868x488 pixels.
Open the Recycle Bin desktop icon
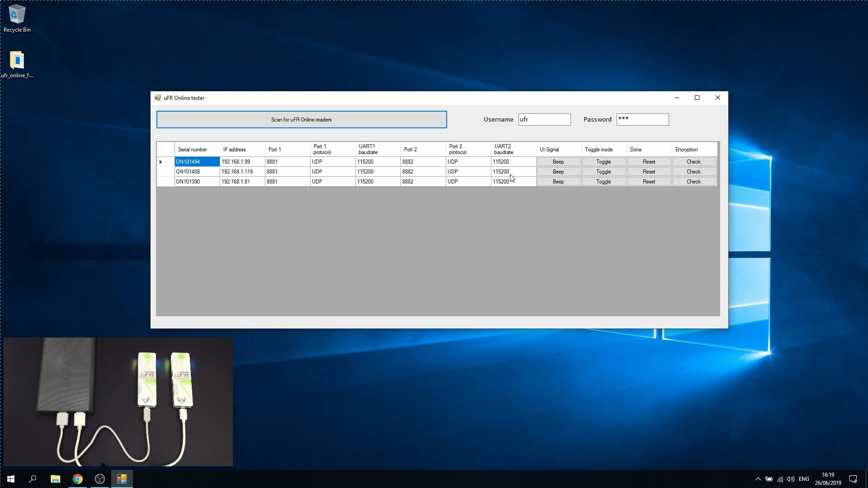pos(17,19)
